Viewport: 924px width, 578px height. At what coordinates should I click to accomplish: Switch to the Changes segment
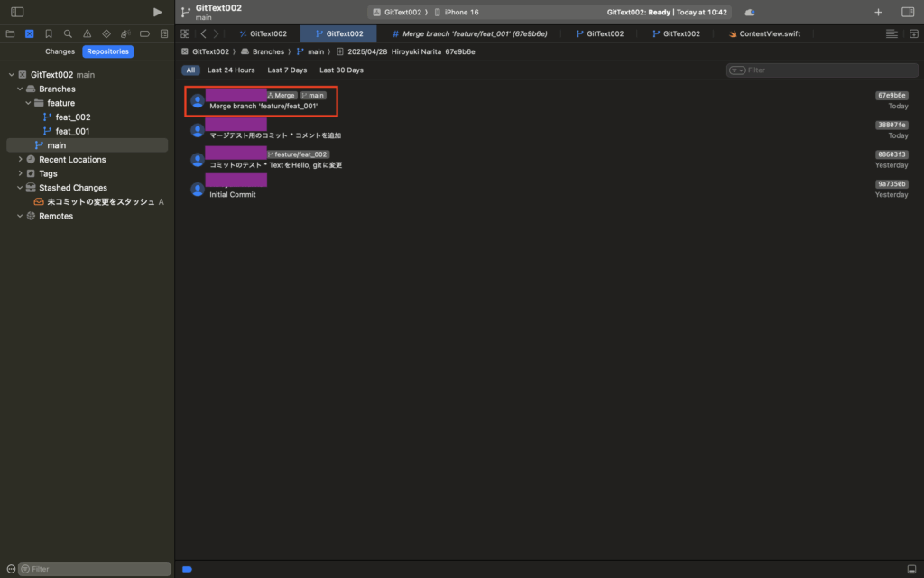[60, 51]
